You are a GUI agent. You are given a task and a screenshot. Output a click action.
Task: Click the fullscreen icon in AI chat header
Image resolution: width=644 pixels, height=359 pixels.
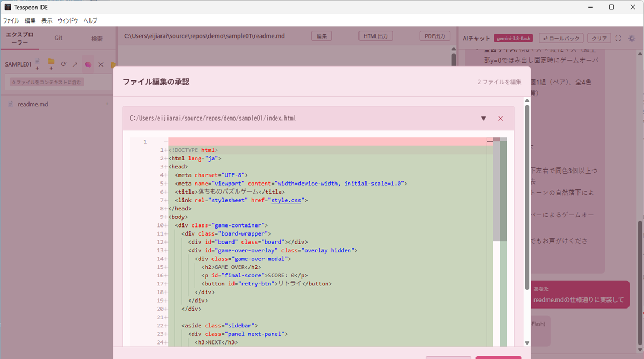pyautogui.click(x=618, y=38)
